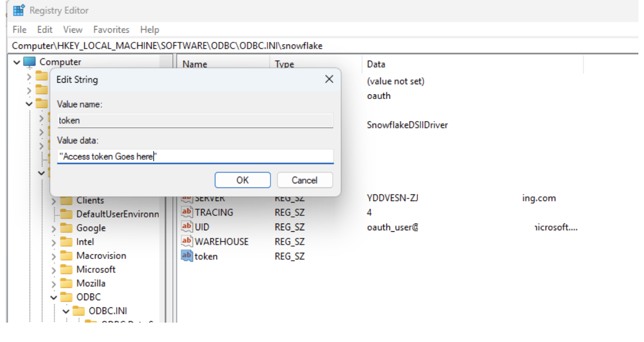Select the Computer icon in tree
Screen dimensions: 644x342
point(30,62)
